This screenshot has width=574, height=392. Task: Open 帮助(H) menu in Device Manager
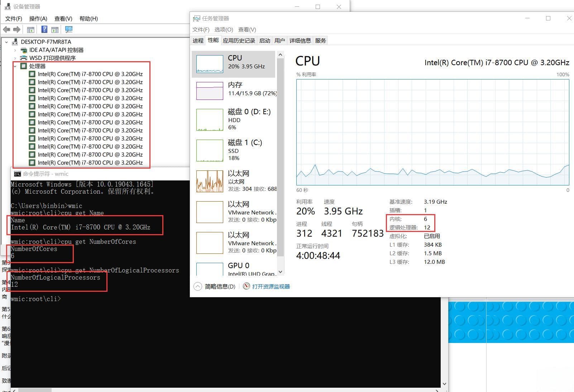(89, 19)
